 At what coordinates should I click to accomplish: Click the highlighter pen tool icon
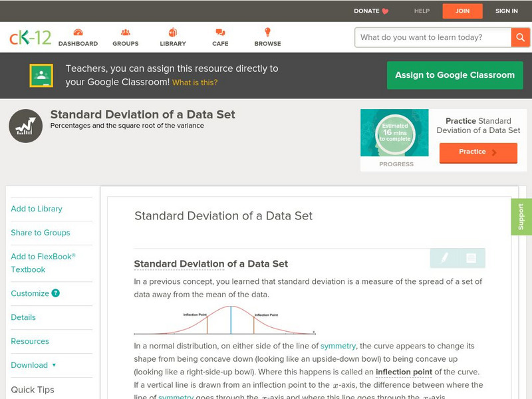(444, 258)
